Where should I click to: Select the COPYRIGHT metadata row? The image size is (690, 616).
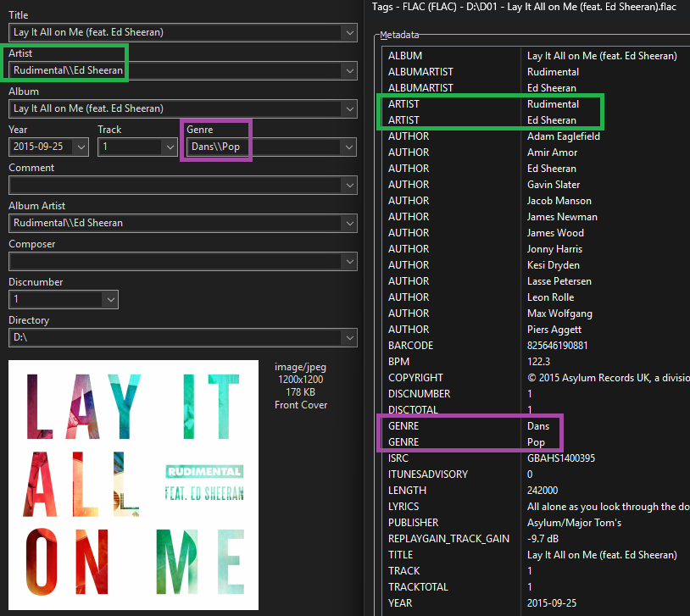pos(536,378)
